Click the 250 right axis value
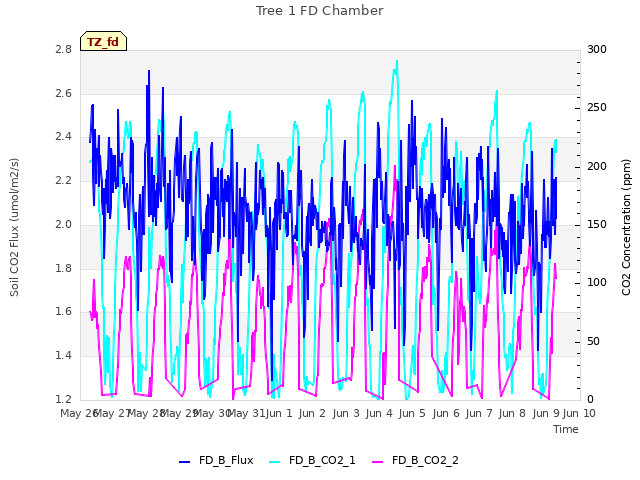The image size is (640, 480). tap(597, 108)
